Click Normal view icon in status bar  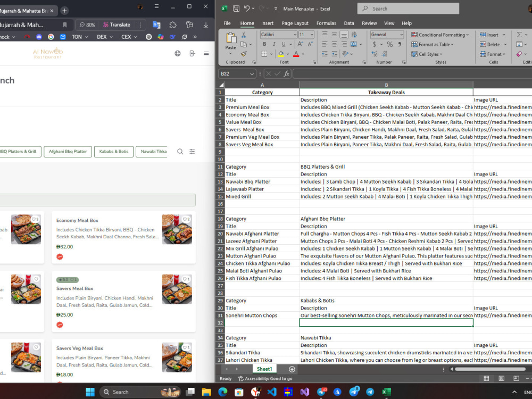point(486,379)
